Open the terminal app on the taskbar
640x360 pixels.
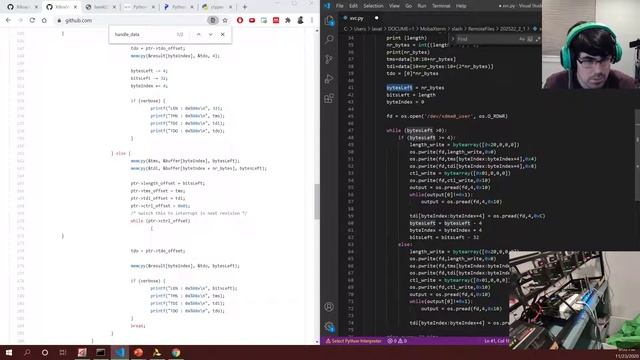(x=100, y=353)
